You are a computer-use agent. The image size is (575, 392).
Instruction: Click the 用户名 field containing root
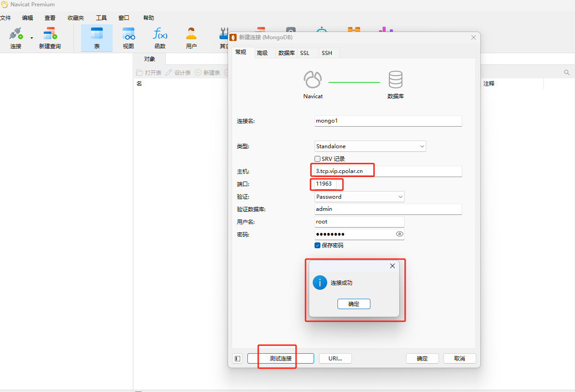point(360,222)
